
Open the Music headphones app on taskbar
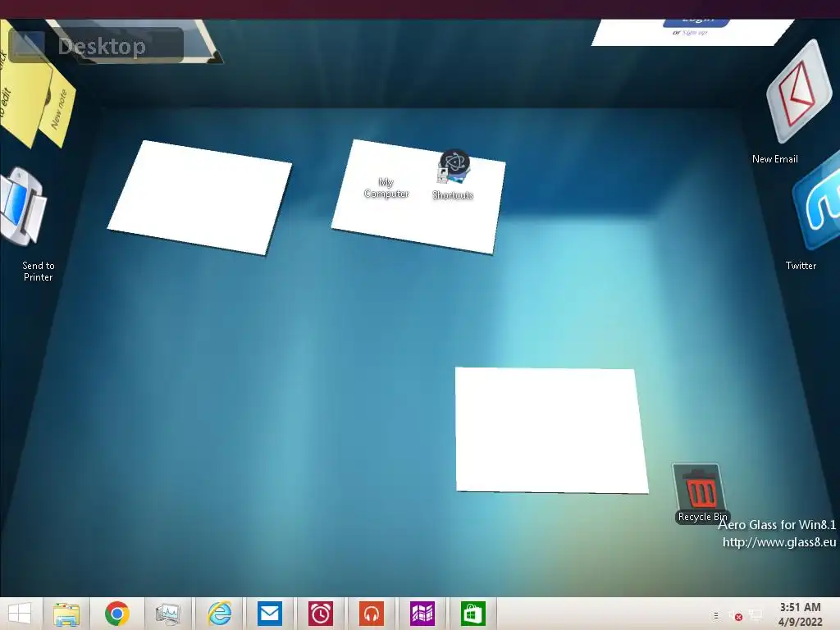372,614
